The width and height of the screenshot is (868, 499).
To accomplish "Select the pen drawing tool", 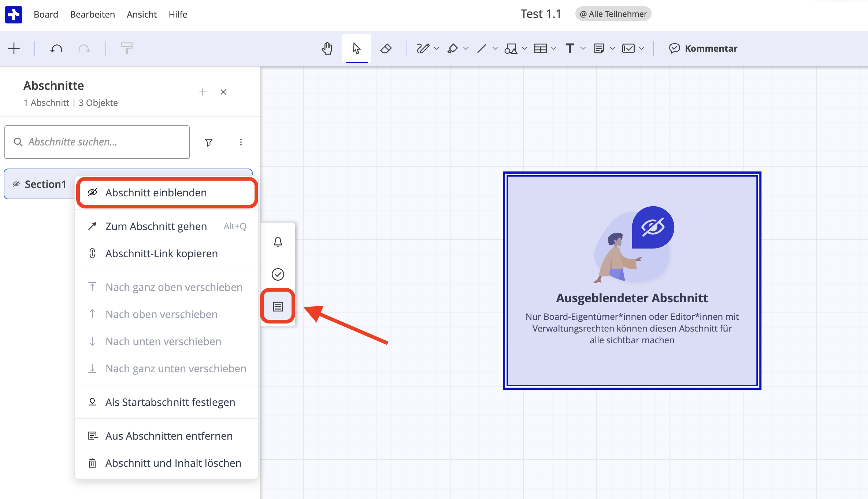I will tap(423, 48).
